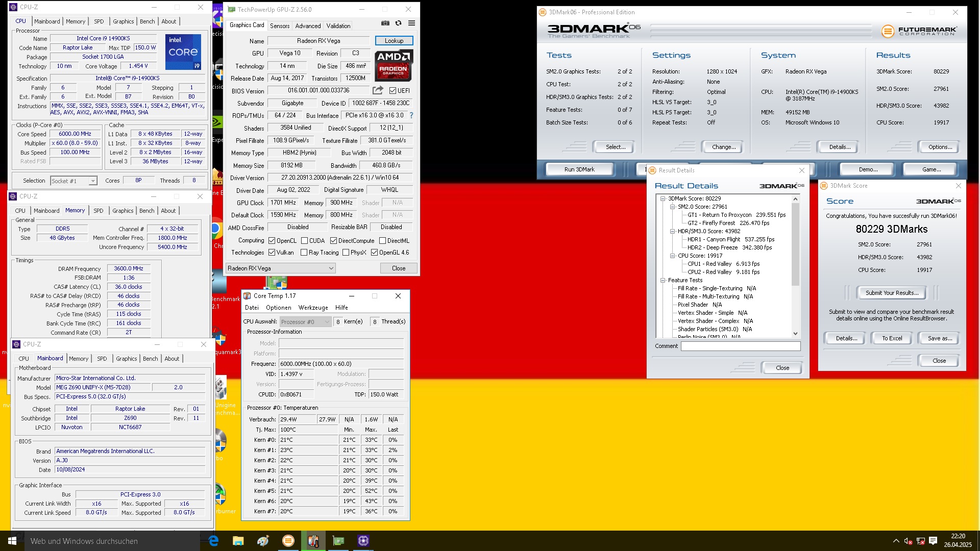Click the Windows Start button
The image size is (980, 551).
[x=12, y=541]
